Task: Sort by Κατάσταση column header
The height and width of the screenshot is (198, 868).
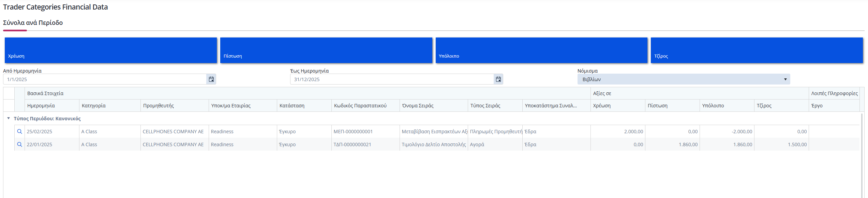Action: click(304, 106)
